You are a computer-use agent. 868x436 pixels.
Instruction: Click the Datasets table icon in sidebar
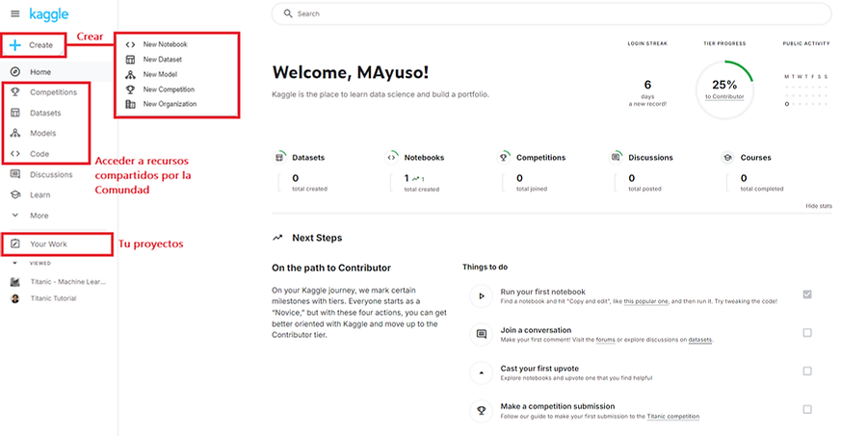click(15, 113)
